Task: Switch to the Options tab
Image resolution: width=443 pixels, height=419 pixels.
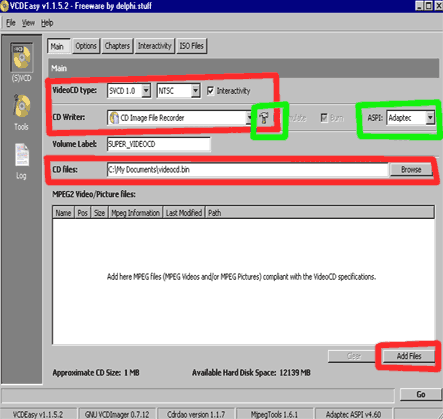Action: click(86, 46)
